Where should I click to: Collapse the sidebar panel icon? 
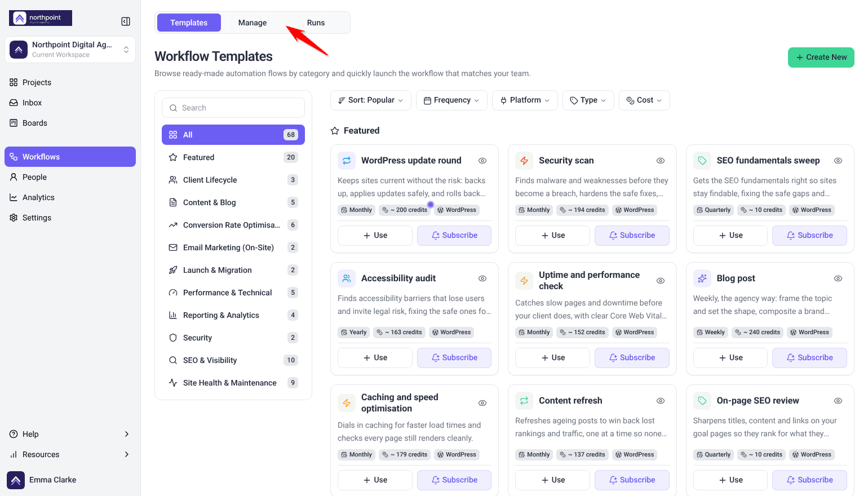[126, 21]
